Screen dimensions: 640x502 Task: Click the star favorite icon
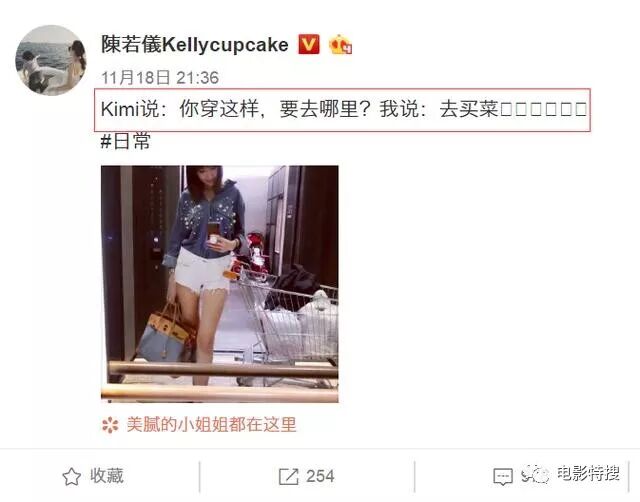coord(71,476)
